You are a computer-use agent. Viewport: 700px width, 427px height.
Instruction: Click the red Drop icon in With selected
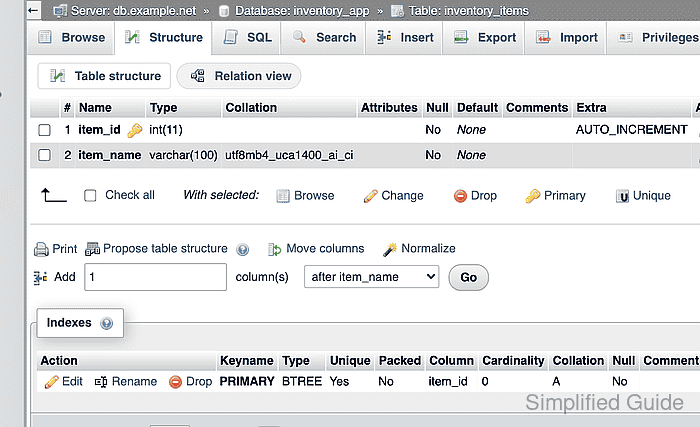460,196
